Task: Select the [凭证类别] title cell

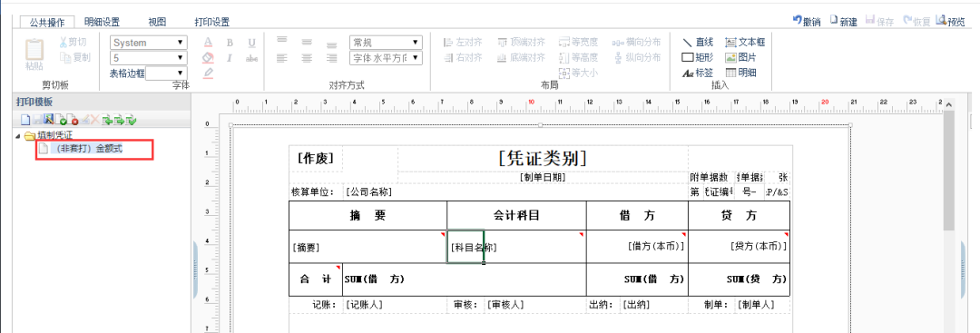Action: pyautogui.click(x=543, y=158)
